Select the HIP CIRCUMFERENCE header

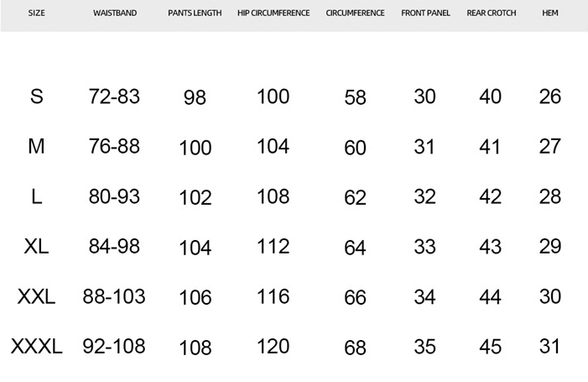click(273, 13)
